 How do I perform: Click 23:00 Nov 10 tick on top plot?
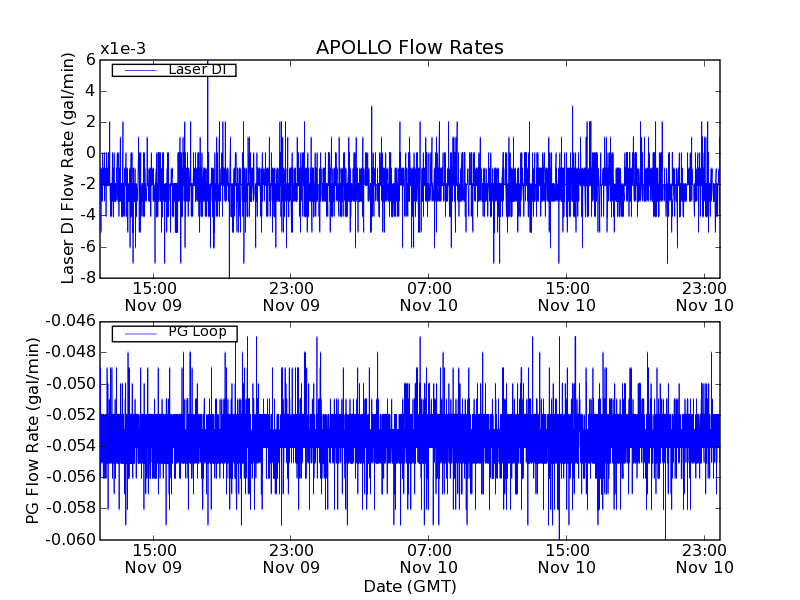click(x=704, y=296)
